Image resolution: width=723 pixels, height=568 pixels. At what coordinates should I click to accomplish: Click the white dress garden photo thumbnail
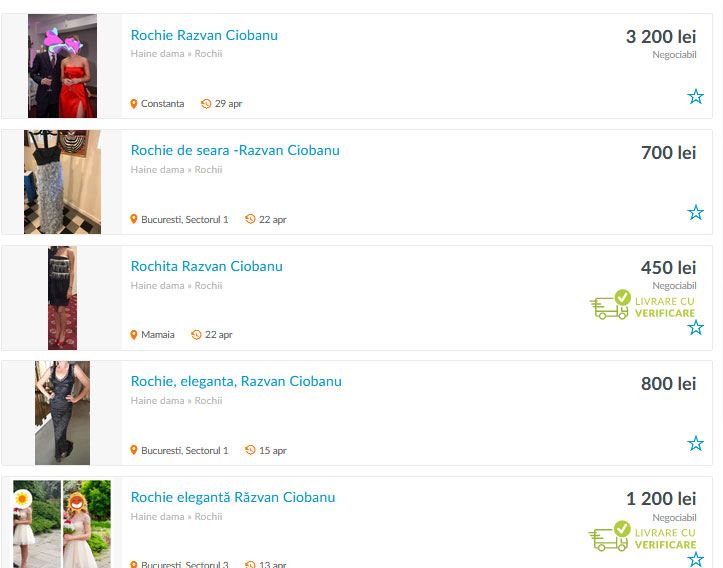click(x=62, y=524)
